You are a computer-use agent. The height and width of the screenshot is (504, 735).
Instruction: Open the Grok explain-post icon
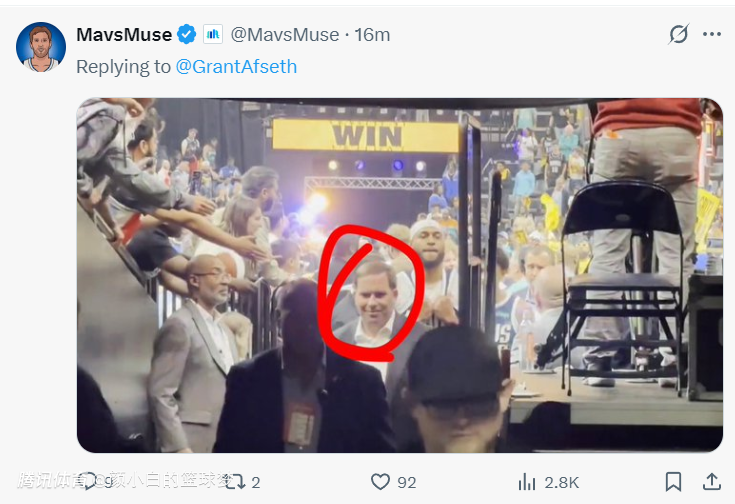tap(678, 35)
